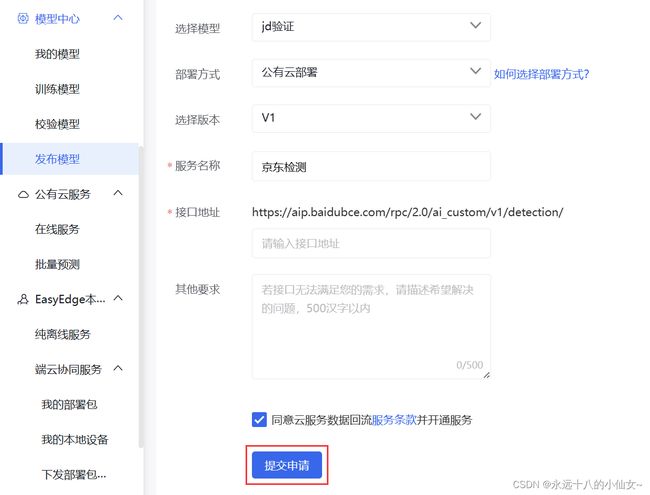Uncheck the 同意云服务数据回流 checkbox
The height and width of the screenshot is (495, 650).
tap(259, 420)
